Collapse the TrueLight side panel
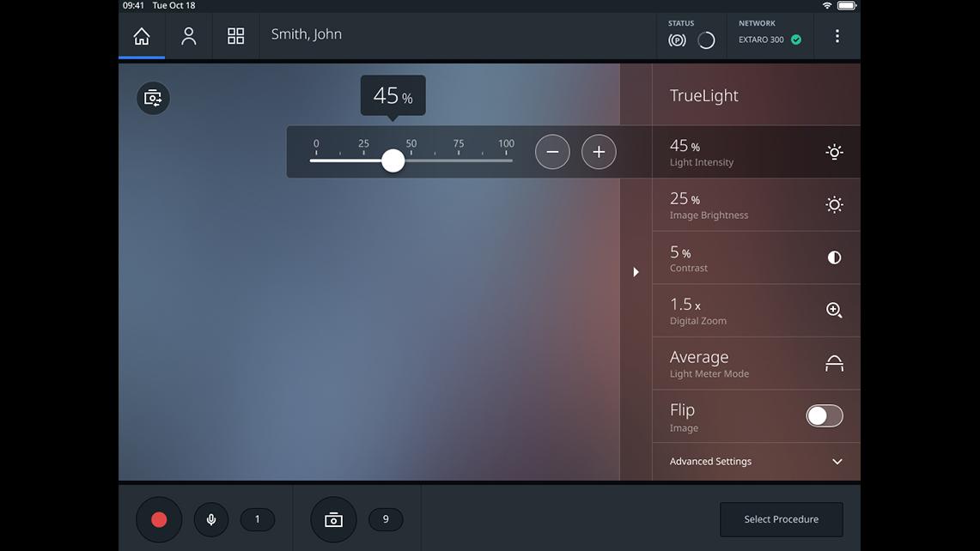 636,272
